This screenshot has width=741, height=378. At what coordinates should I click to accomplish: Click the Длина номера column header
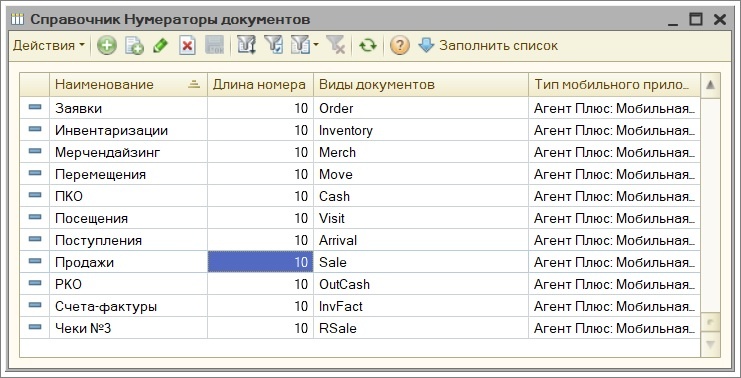coord(260,85)
